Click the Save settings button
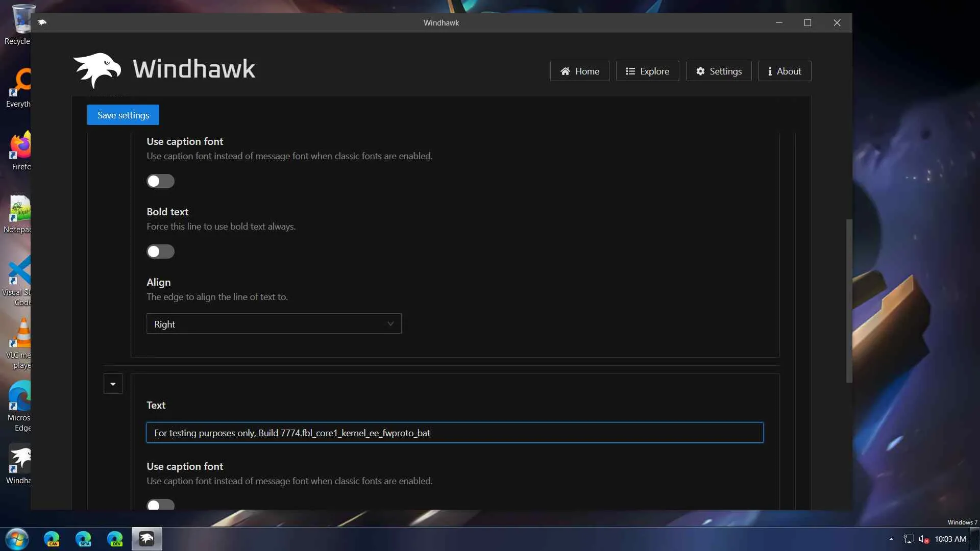980x551 pixels. pos(123,115)
